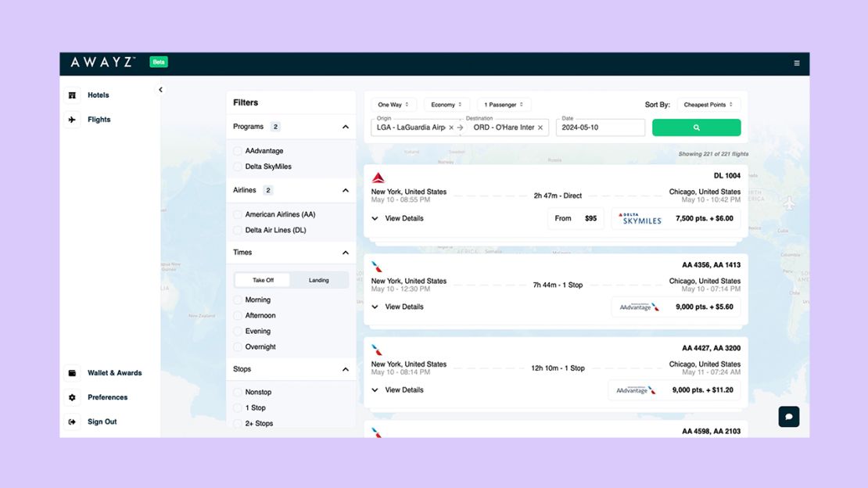This screenshot has width=868, height=488.
Task: Check the Nonstop stops filter
Action: click(x=238, y=392)
